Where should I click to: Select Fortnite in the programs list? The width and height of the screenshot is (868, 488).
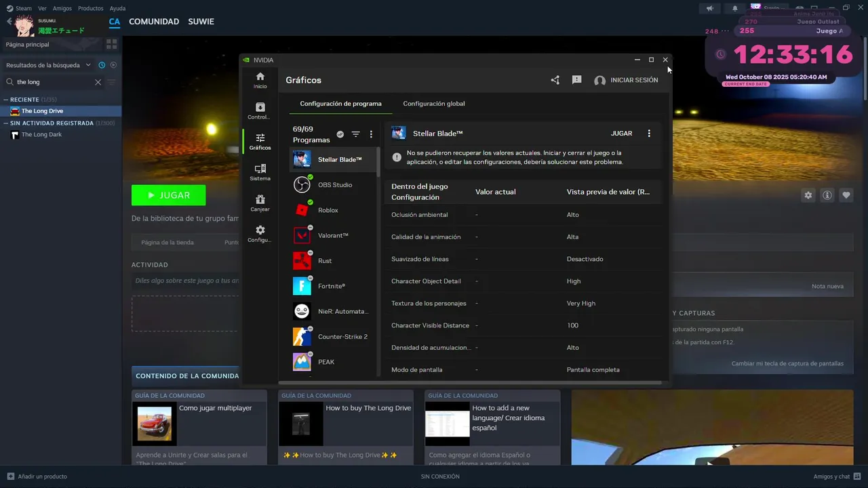(x=332, y=286)
